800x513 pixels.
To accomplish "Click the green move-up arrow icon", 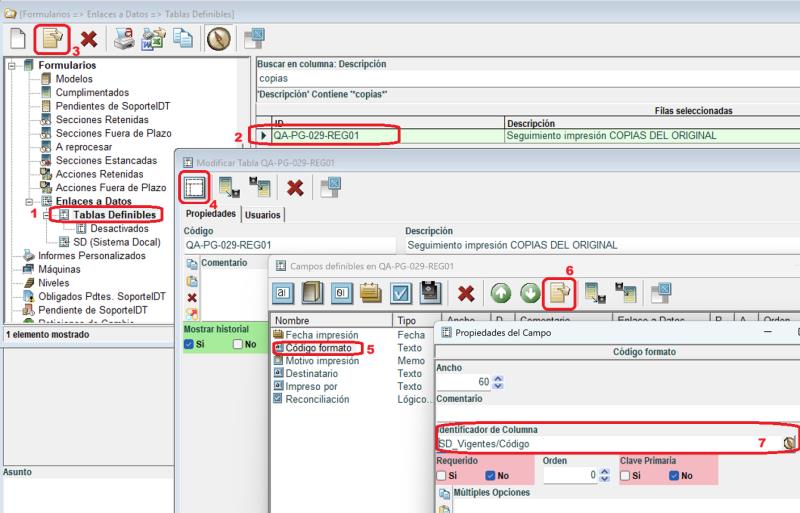I will [500, 294].
